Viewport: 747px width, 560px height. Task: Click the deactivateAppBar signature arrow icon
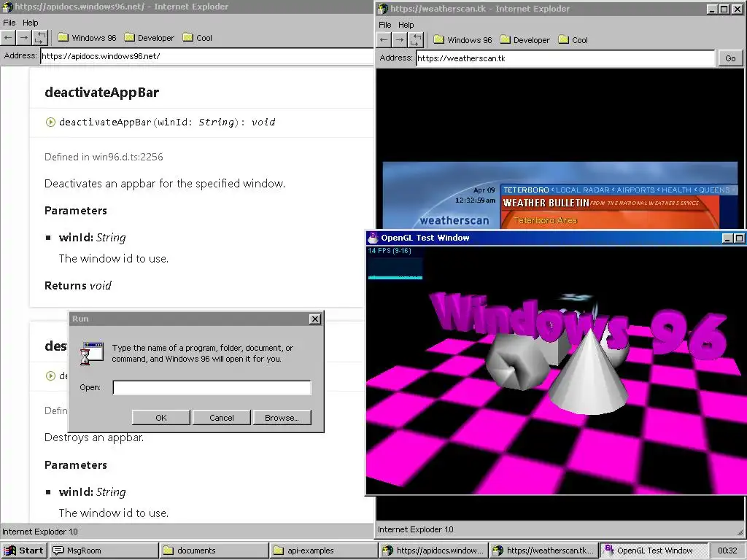click(50, 122)
